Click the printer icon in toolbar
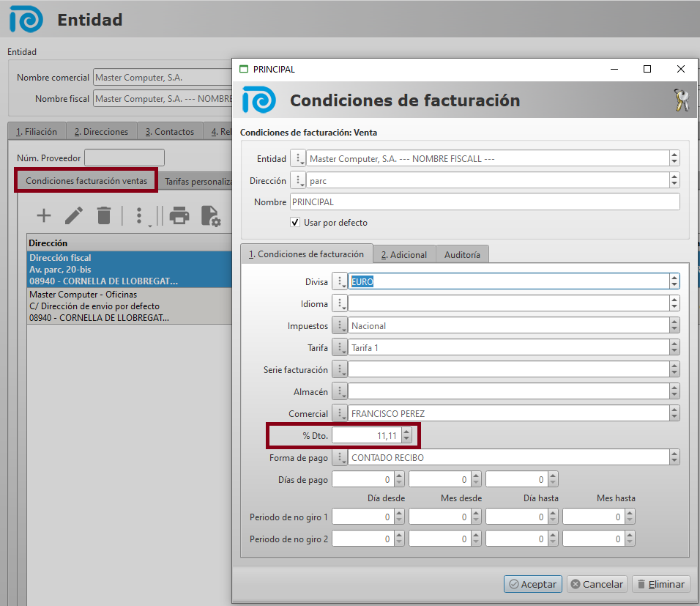The width and height of the screenshot is (700, 606). click(x=179, y=215)
